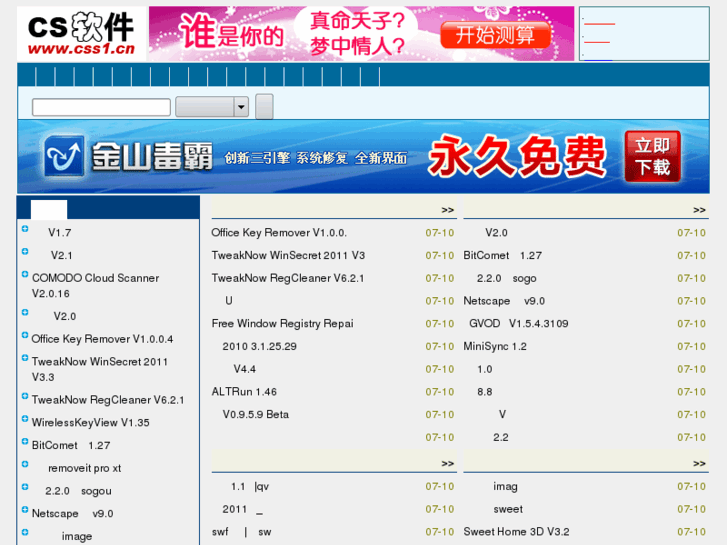Open sidebar TweakNow WinSecret 2011 V3.3 link

pyautogui.click(x=100, y=369)
